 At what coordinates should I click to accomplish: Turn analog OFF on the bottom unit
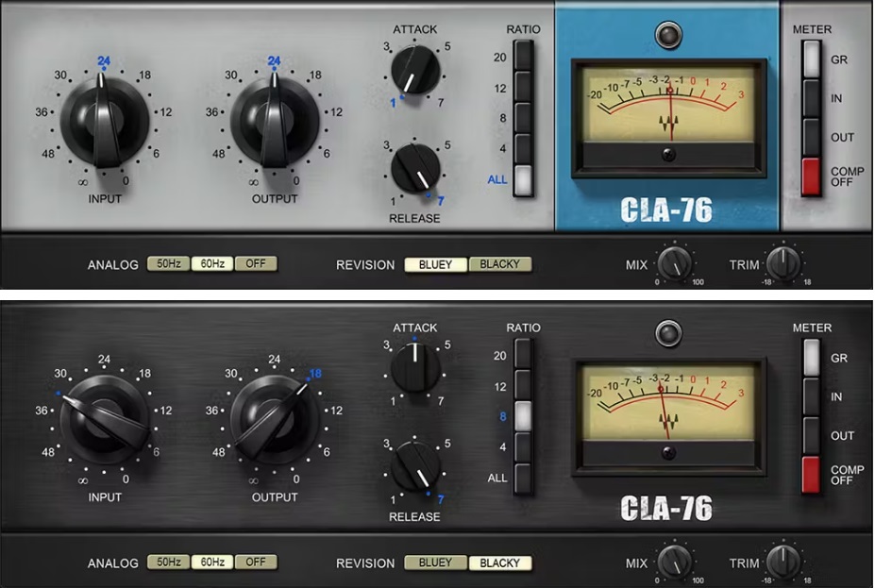[x=255, y=563]
